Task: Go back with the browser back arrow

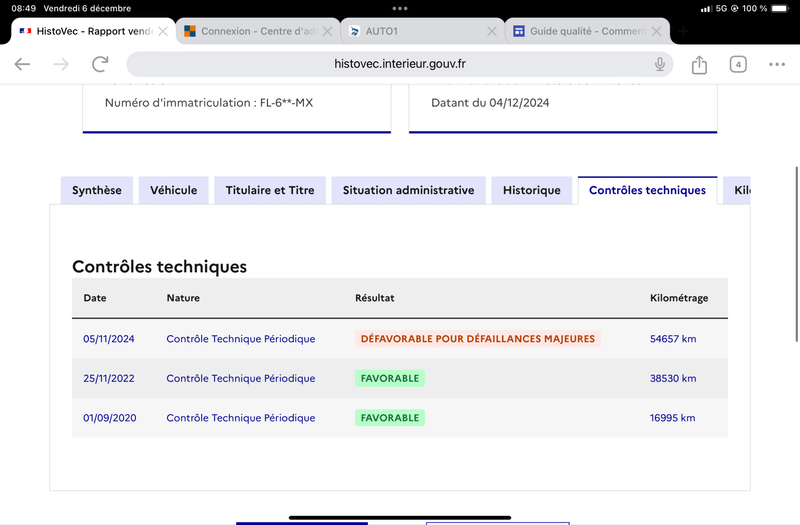Action: point(22,64)
